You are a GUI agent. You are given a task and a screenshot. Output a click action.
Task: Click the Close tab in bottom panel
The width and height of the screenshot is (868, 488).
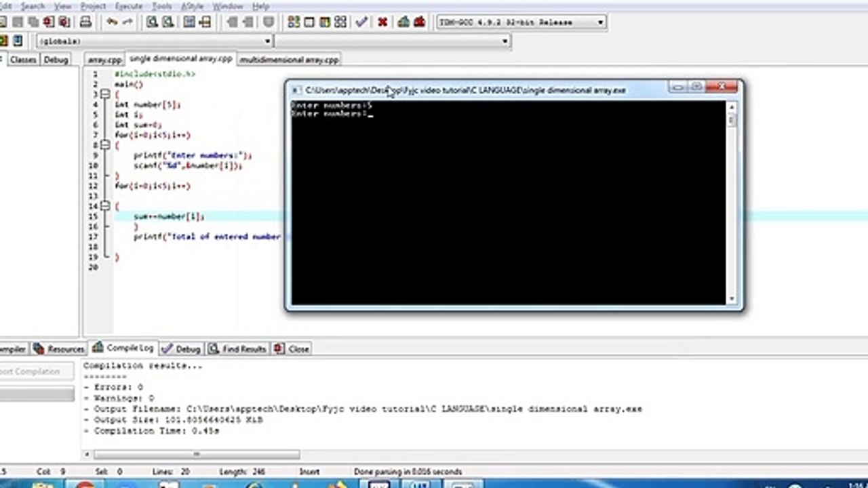point(292,349)
